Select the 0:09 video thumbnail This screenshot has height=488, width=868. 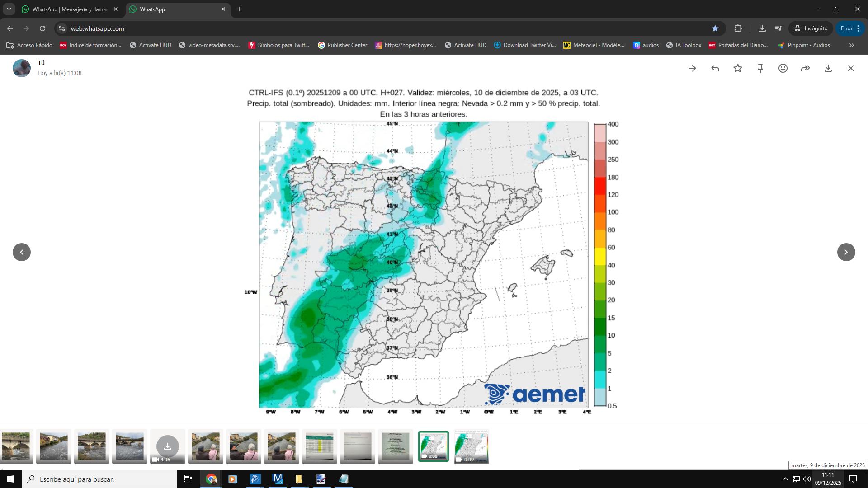point(471,446)
